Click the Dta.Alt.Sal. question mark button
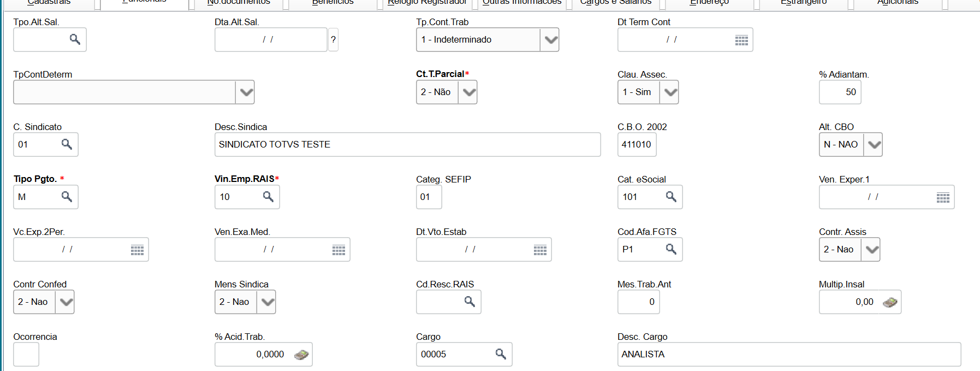This screenshot has width=980, height=371. click(333, 40)
